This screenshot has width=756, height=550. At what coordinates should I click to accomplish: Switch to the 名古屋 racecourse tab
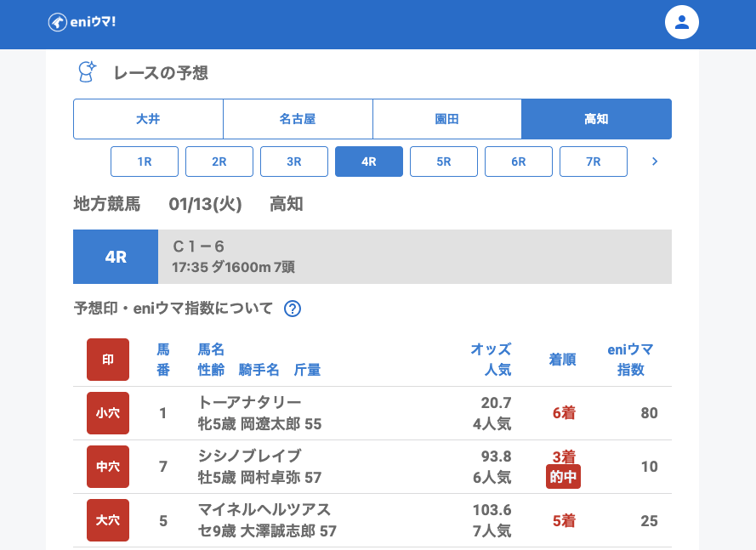(x=298, y=119)
